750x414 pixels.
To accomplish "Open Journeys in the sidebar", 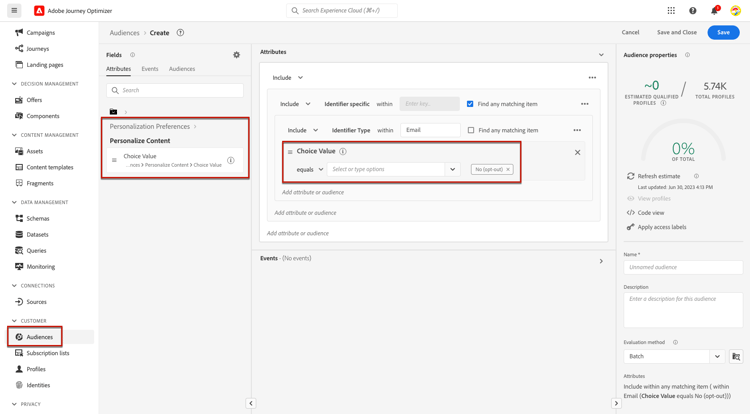I will pyautogui.click(x=37, y=49).
